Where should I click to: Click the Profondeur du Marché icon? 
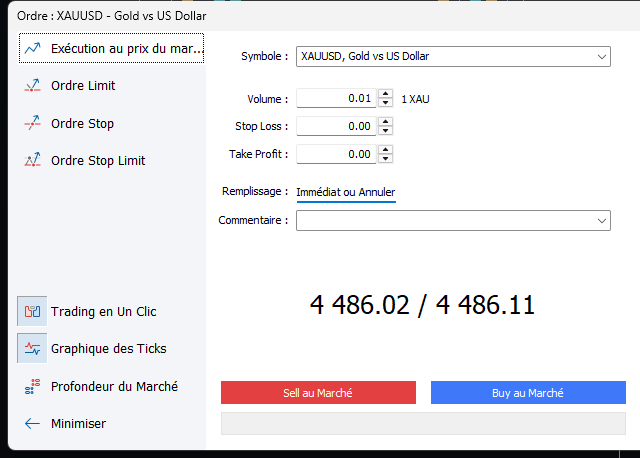click(32, 386)
